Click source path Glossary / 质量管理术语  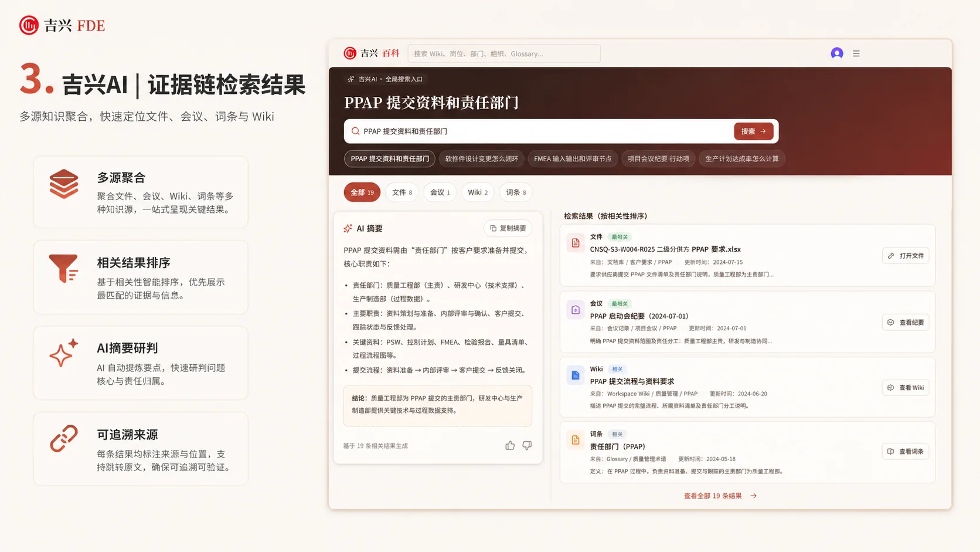pos(636,459)
